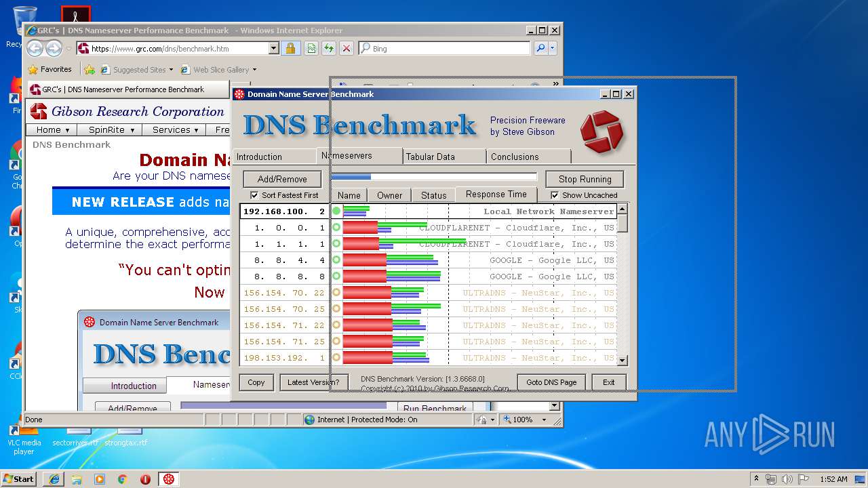Image resolution: width=868 pixels, height=488 pixels.
Task: Click the benchmark progress bar
Action: click(433, 177)
